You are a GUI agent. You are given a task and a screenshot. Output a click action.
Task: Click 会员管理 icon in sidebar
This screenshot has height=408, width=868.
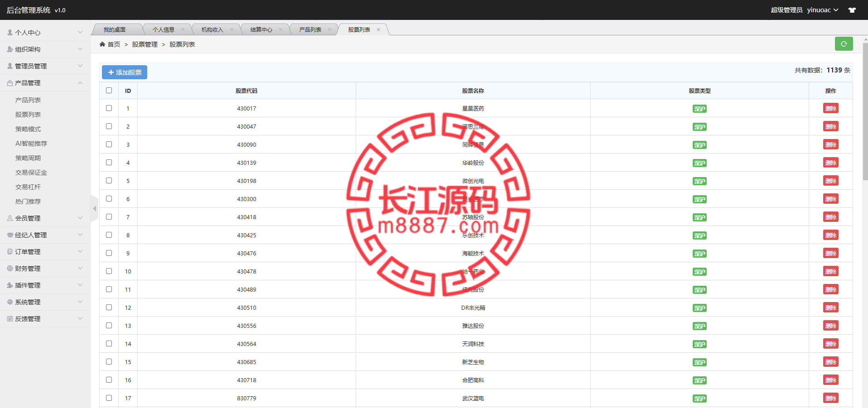point(10,218)
